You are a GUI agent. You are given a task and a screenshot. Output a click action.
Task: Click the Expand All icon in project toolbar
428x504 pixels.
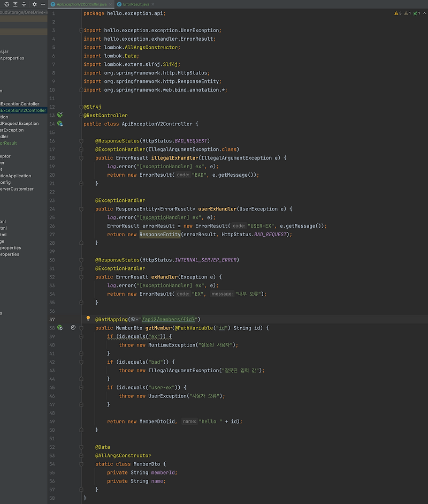[x=15, y=4]
